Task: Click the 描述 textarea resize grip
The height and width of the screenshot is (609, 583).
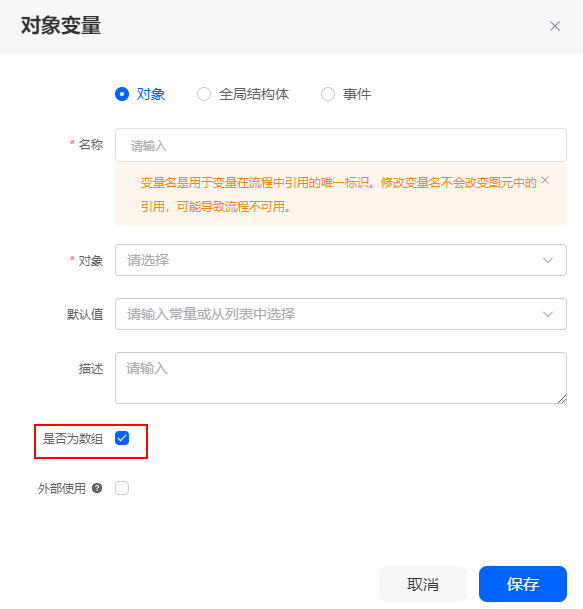Action: (x=562, y=399)
